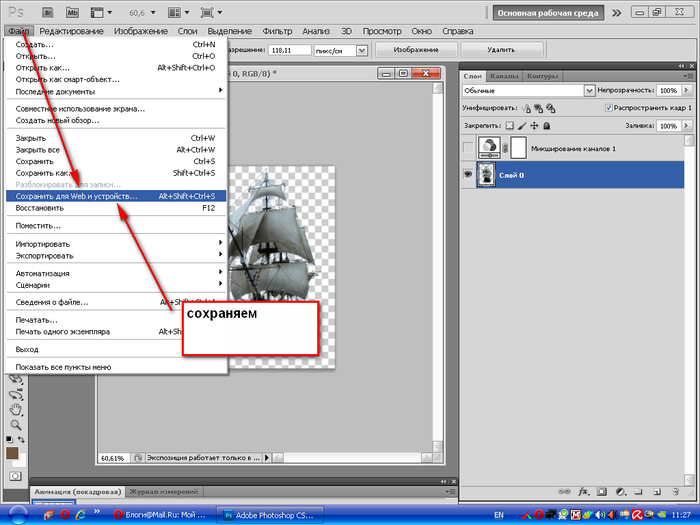Add a layer mask from panel bottom
This screenshot has width=700, height=525.
pyautogui.click(x=602, y=491)
